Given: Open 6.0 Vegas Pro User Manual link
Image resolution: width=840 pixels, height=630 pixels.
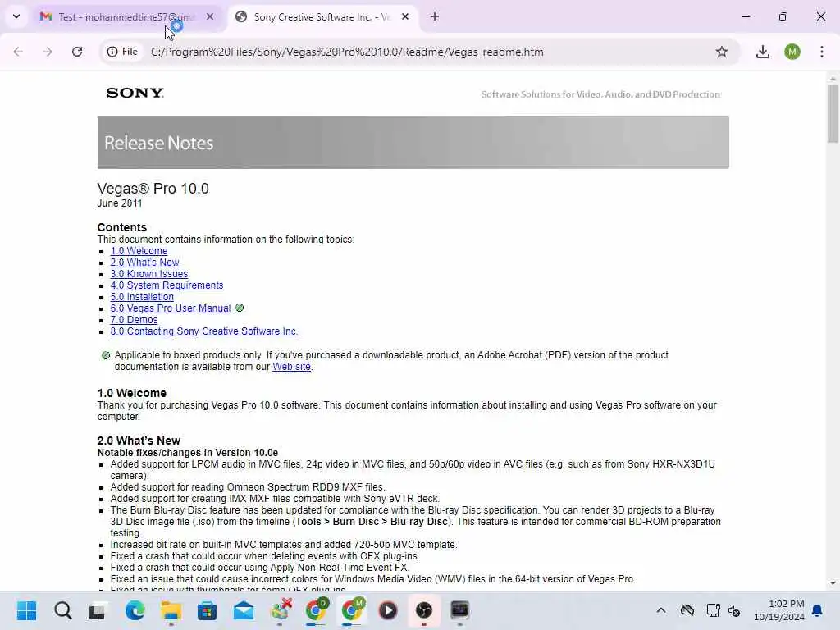Looking at the screenshot, I should (171, 308).
